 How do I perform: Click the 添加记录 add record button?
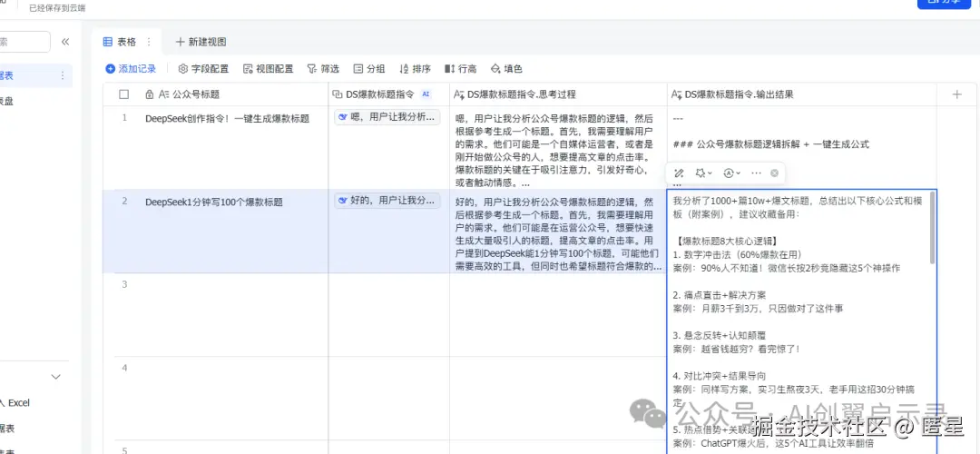pos(131,69)
